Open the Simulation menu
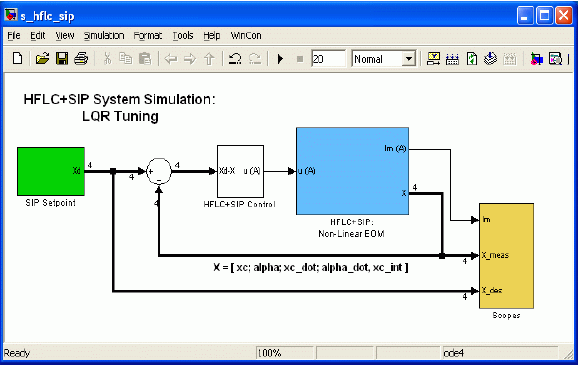The height and width of the screenshot is (366, 579). pos(104,35)
